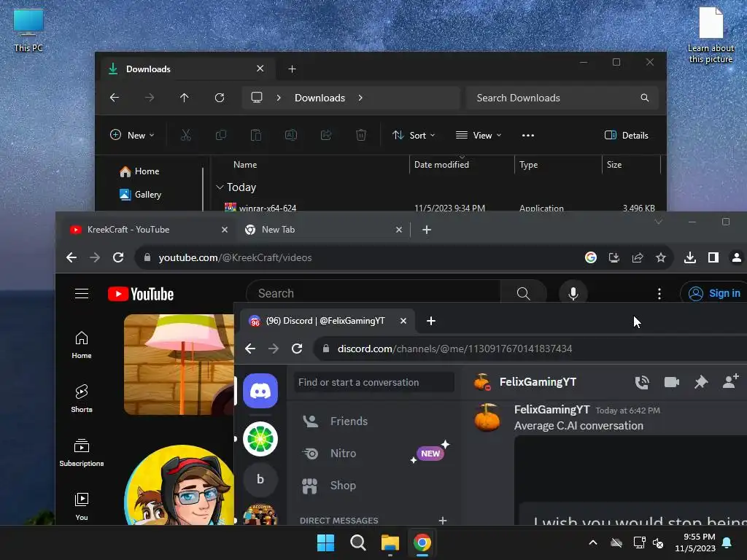The image size is (747, 560).
Task: Switch to the New Tab Chrome tab
Action: [323, 230]
